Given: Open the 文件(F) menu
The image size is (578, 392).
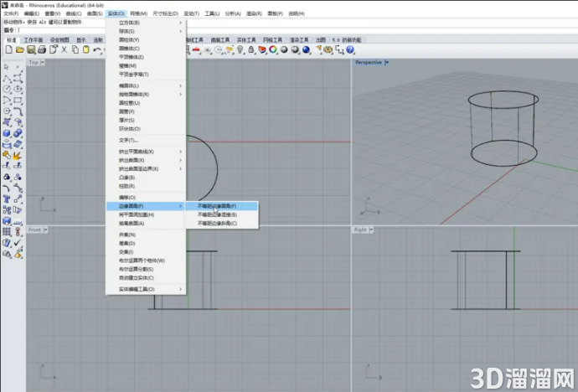Looking at the screenshot, I should pos(11,13).
